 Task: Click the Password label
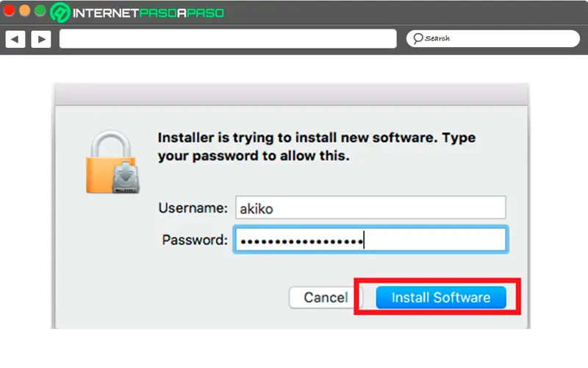click(x=195, y=240)
